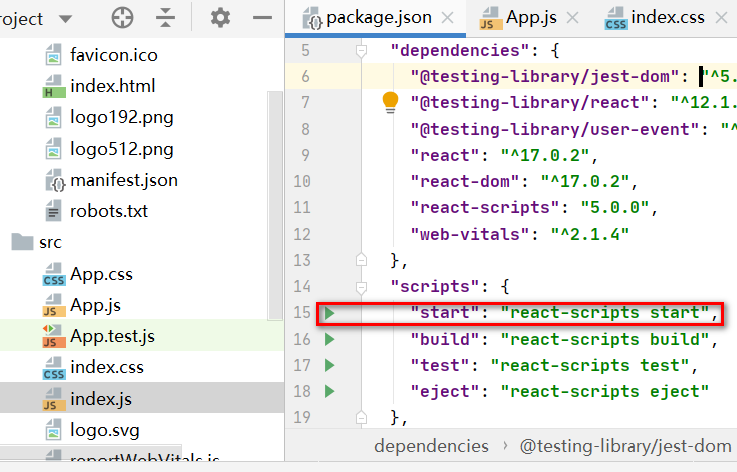Image resolution: width=737 pixels, height=472 pixels.
Task: Open the Project view dropdown arrow
Action: (x=65, y=19)
